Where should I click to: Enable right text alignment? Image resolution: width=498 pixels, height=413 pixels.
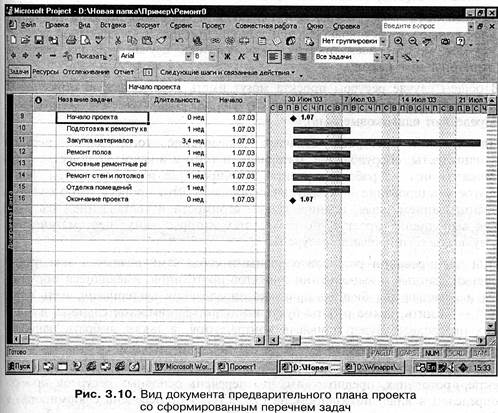point(302,57)
